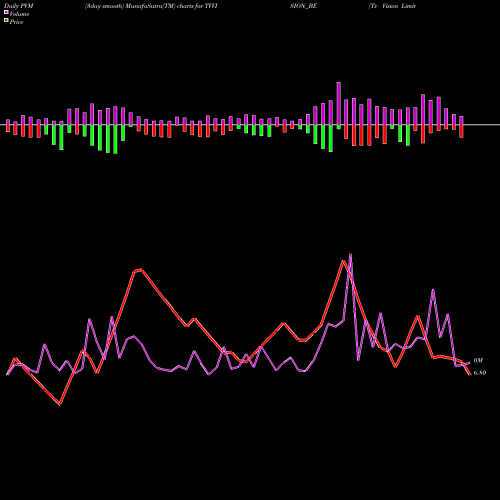Select the 'Price' legend label
Screen dimensions: 500x500
click(x=16, y=22)
